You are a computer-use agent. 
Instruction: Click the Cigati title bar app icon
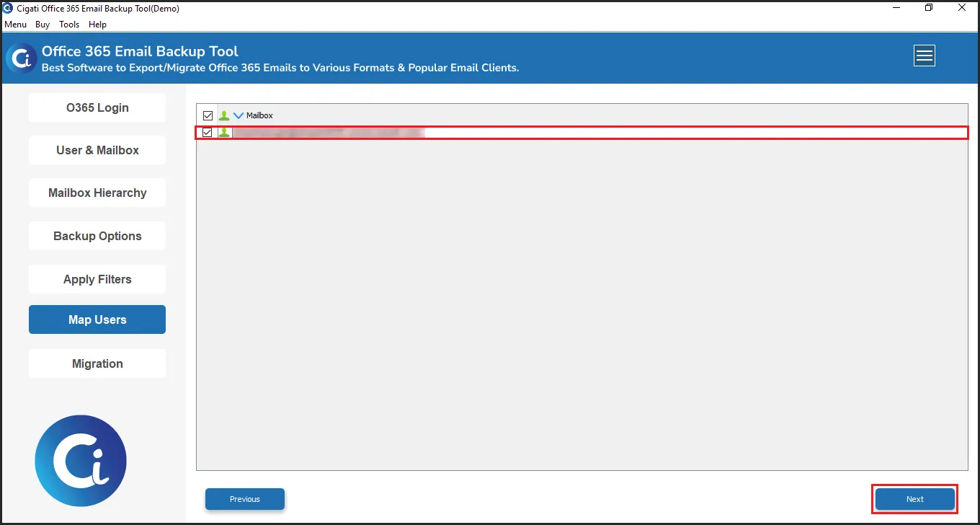pyautogui.click(x=8, y=9)
